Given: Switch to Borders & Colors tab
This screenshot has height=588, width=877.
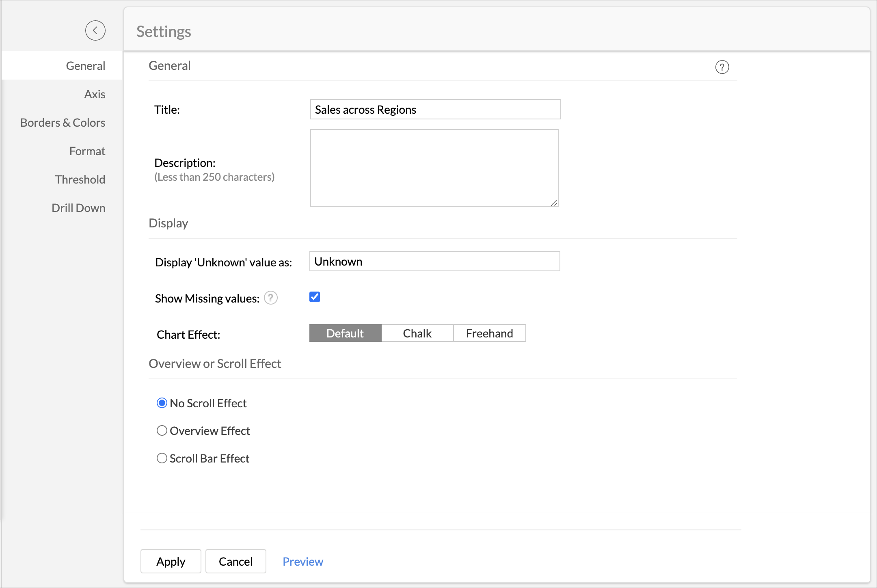Looking at the screenshot, I should point(63,123).
